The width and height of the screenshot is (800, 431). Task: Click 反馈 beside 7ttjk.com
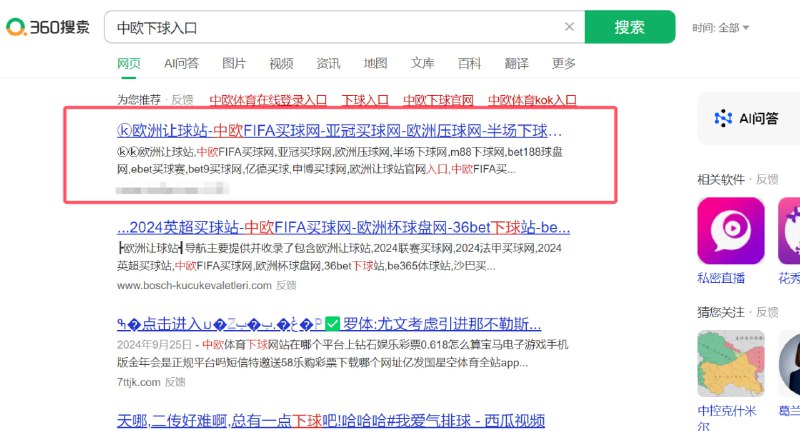pyautogui.click(x=175, y=382)
